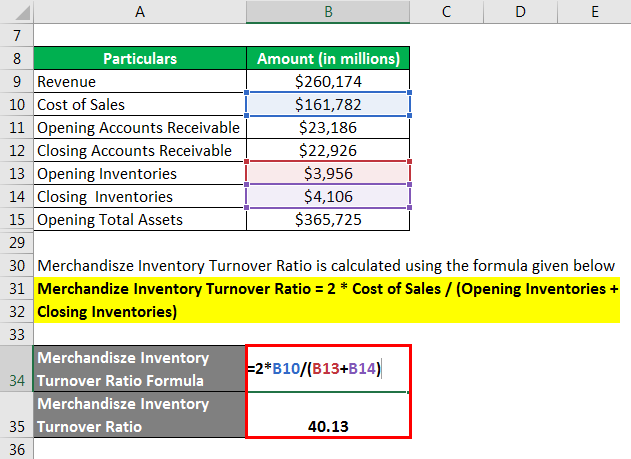The image size is (631, 459).
Task: Select the 40.13 result cell
Action: click(x=328, y=415)
